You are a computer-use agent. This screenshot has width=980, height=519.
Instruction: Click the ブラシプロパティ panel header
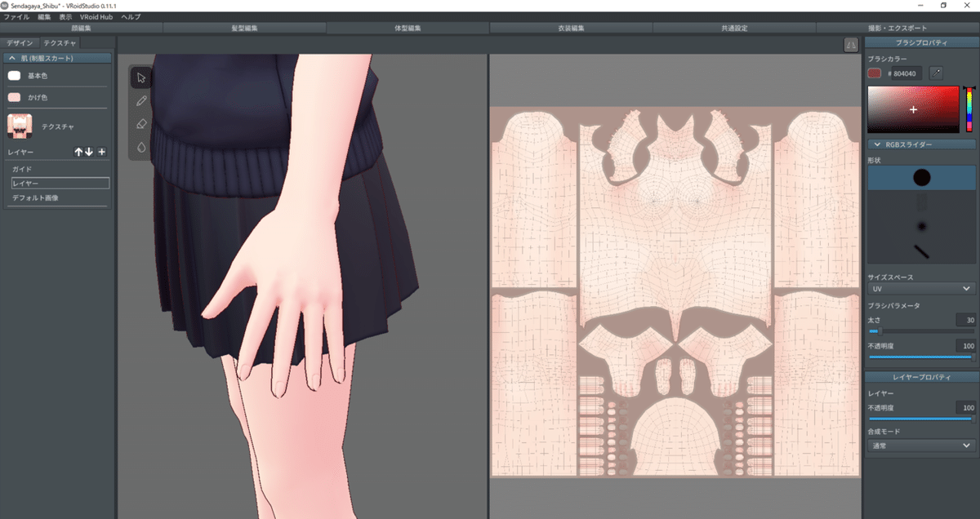921,42
